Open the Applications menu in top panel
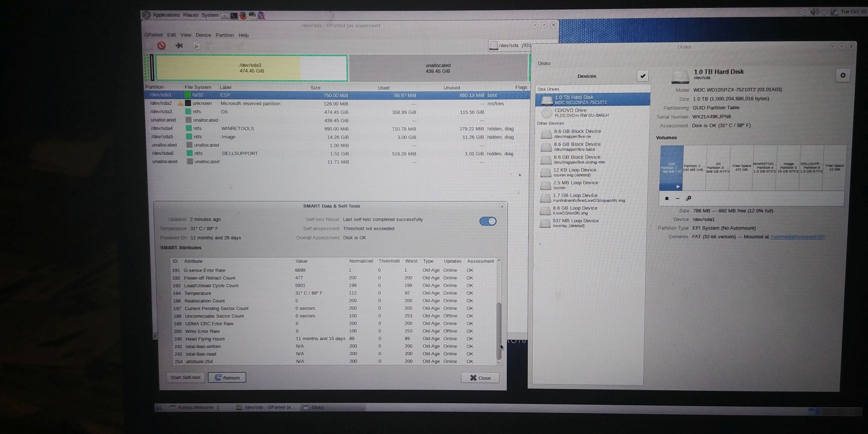 point(166,15)
